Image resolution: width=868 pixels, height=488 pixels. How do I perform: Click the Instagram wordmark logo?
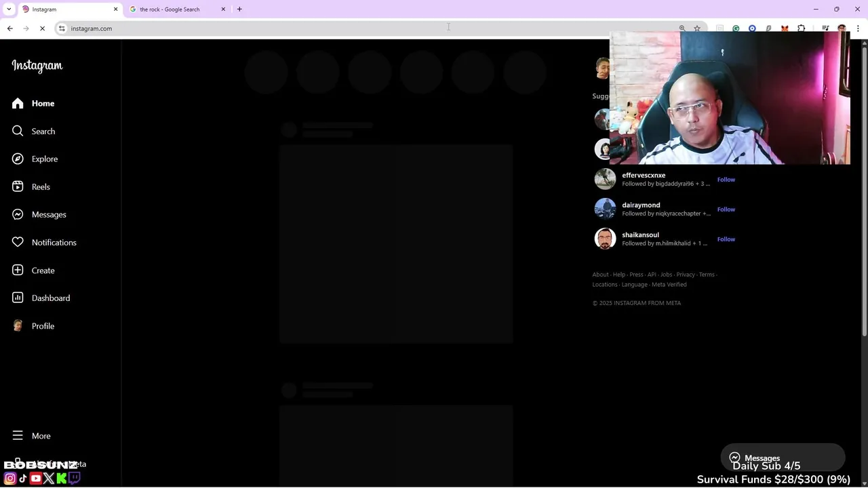pyautogui.click(x=37, y=66)
